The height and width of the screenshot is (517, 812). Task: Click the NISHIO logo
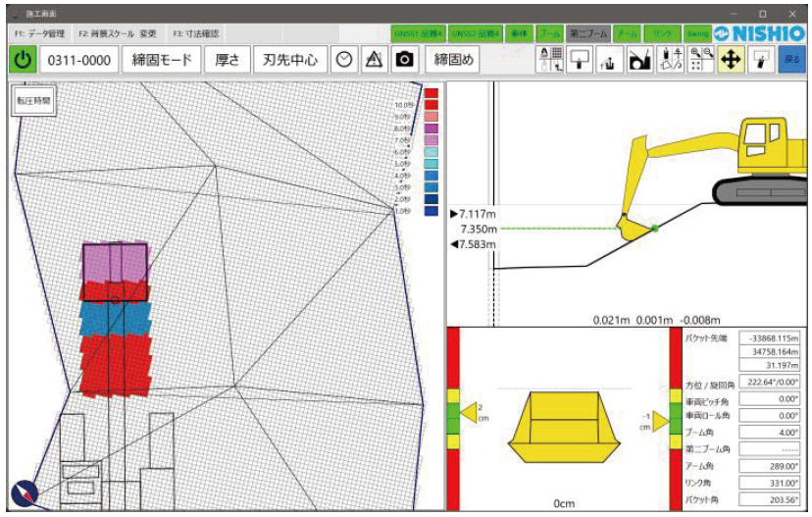[x=759, y=34]
